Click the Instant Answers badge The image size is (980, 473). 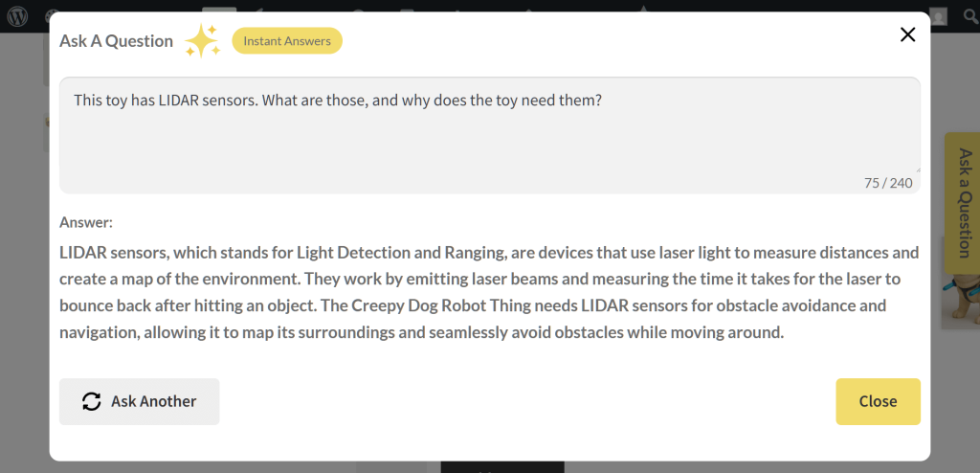[x=287, y=41]
